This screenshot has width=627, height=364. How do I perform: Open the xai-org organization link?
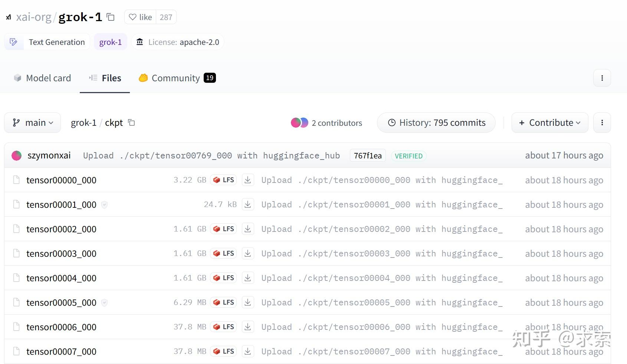pos(33,17)
